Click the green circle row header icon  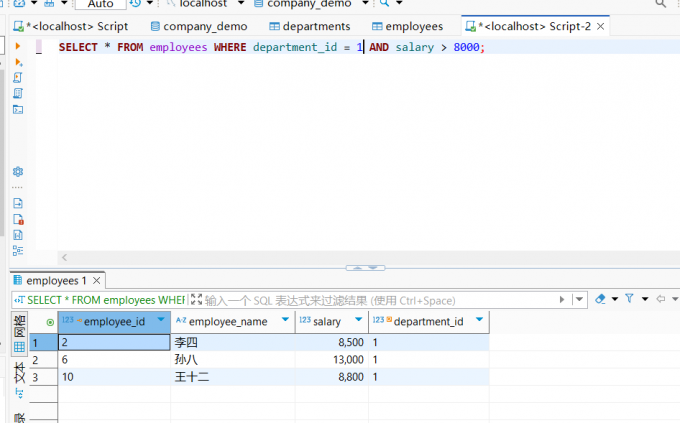[50, 322]
